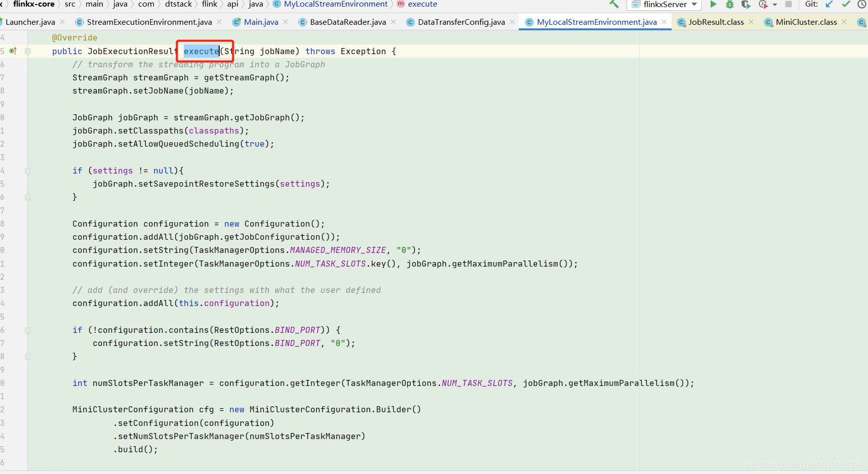This screenshot has height=474, width=868.
Task: Collapse the if (!configuration.contains block
Action: tap(28, 330)
